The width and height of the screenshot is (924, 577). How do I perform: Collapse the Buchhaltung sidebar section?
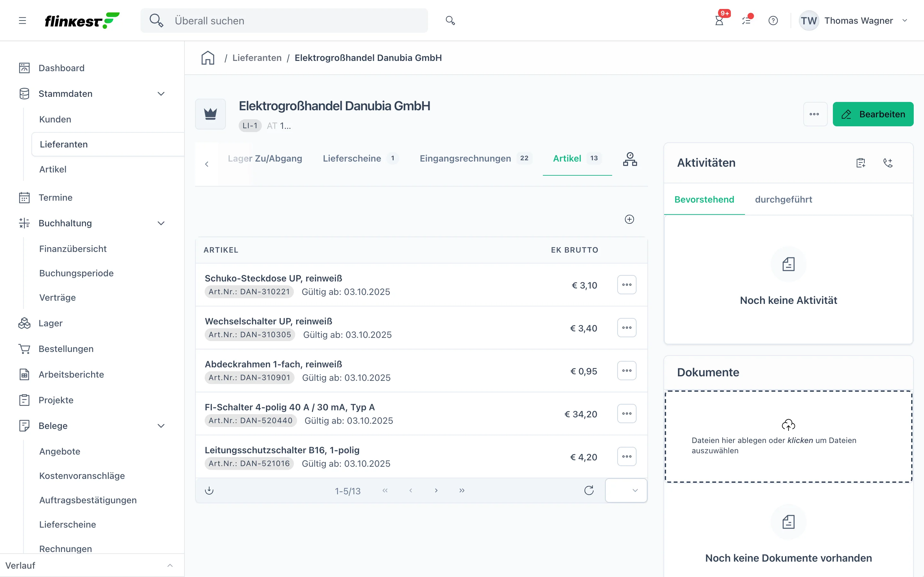tap(161, 223)
